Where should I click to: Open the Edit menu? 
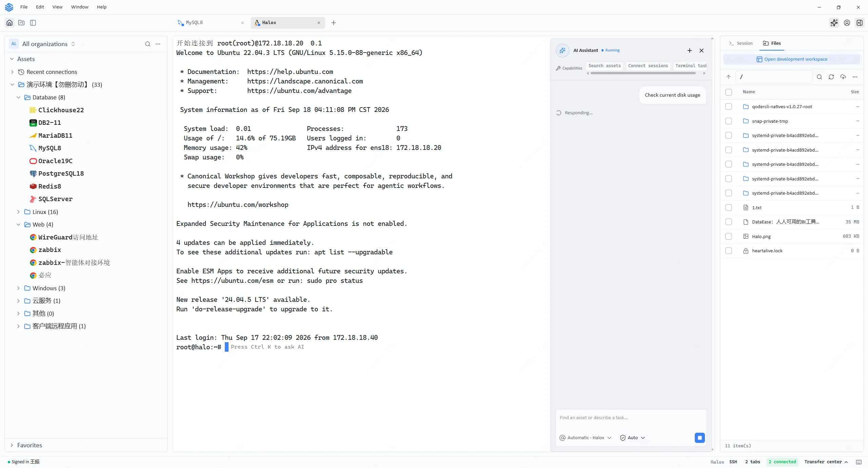tap(40, 7)
